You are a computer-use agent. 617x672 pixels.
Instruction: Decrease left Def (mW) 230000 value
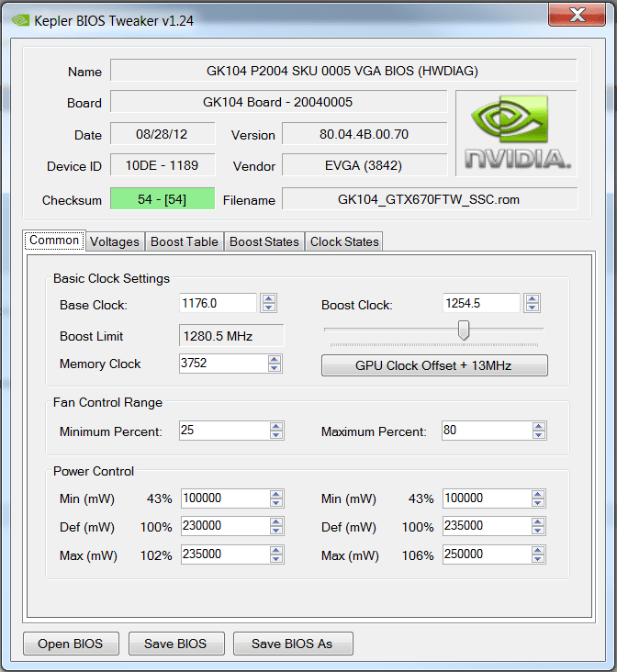click(x=276, y=531)
